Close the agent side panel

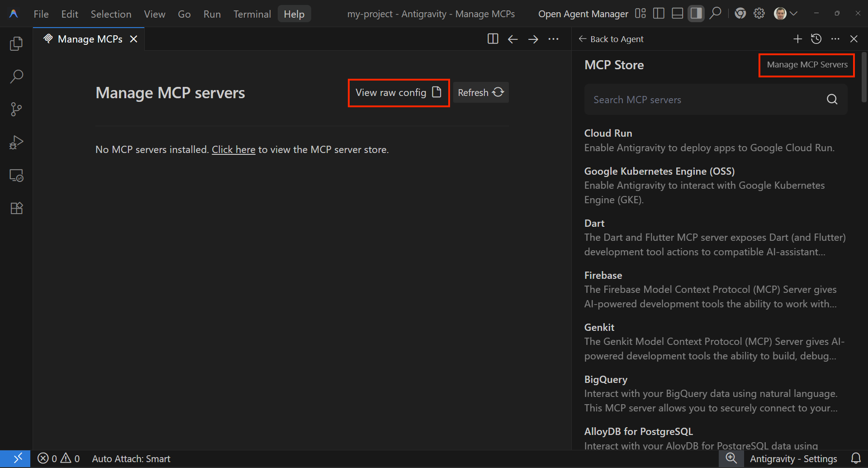click(x=854, y=39)
